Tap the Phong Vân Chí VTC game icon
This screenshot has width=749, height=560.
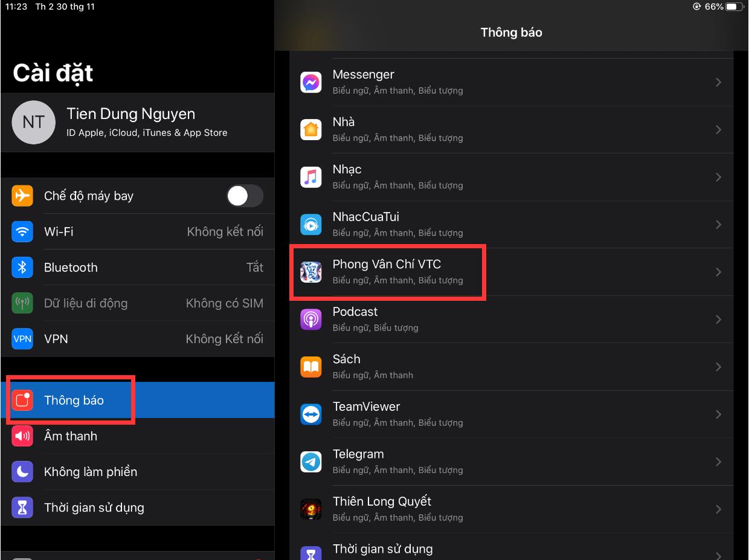(311, 272)
